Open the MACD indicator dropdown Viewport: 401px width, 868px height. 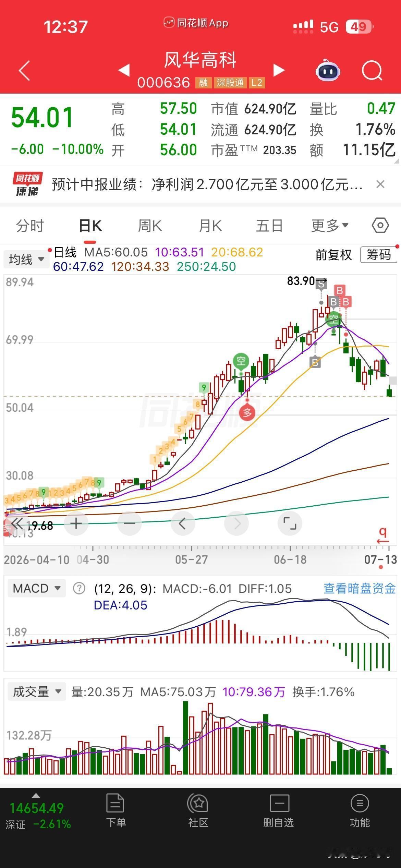pyautogui.click(x=36, y=589)
